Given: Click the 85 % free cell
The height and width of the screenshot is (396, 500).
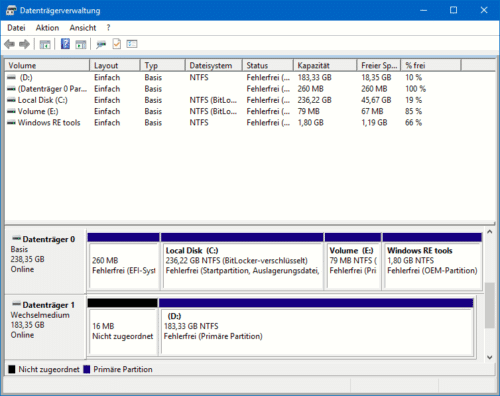Looking at the screenshot, I should 413,111.
